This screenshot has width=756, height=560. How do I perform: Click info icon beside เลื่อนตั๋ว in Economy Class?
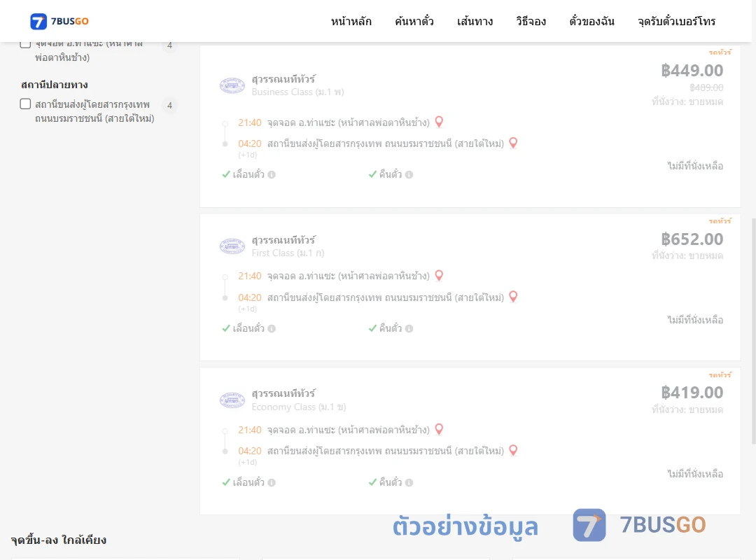pyautogui.click(x=272, y=482)
